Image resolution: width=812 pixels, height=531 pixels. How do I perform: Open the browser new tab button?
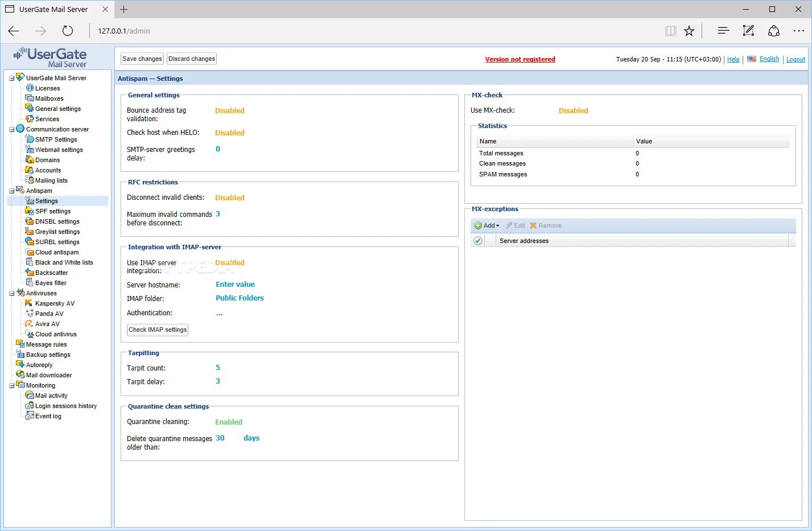124,9
